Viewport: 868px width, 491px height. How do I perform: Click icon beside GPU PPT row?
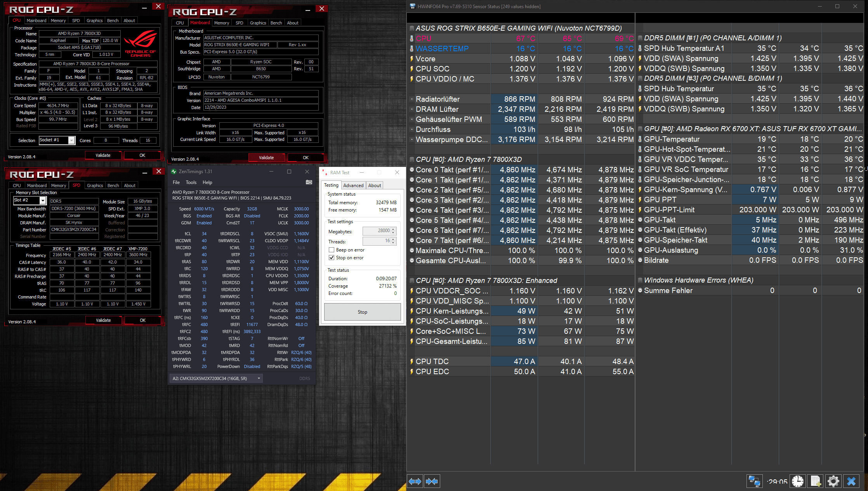click(640, 200)
